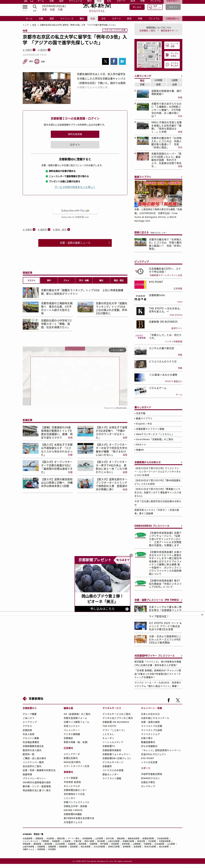Open スポーツ in main navigation
This screenshot has height=868, width=205.
pyautogui.click(x=116, y=19)
